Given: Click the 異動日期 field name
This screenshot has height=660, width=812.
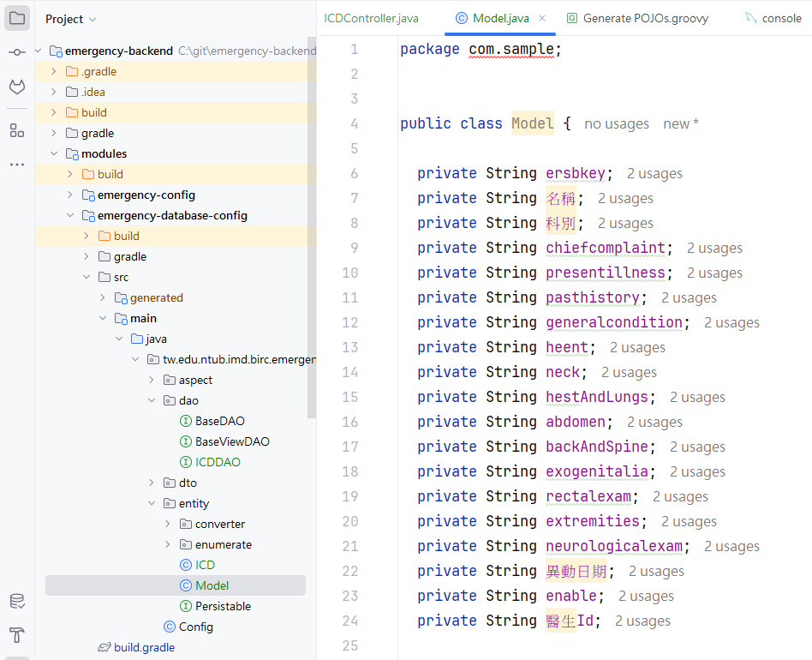Looking at the screenshot, I should pyautogui.click(x=576, y=571).
